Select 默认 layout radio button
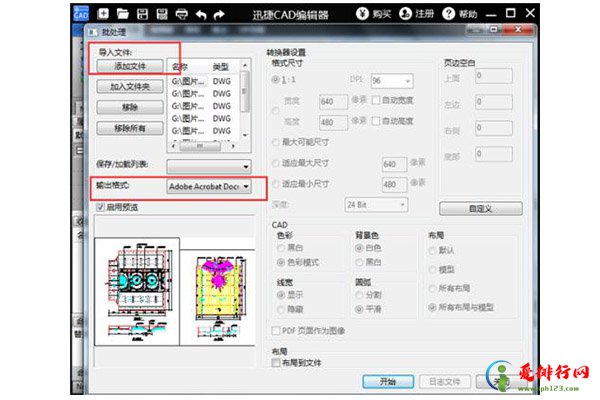600x400 pixels. [432, 251]
